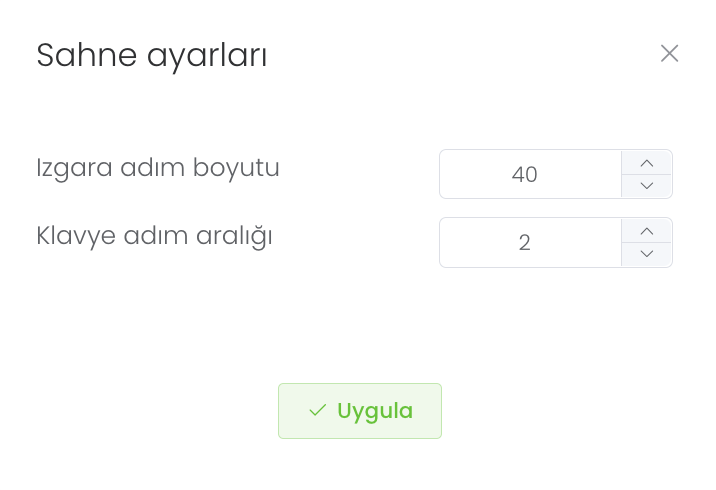Click the Klavye adım aralığı label
Image resolution: width=716 pixels, height=490 pixels.
[155, 236]
